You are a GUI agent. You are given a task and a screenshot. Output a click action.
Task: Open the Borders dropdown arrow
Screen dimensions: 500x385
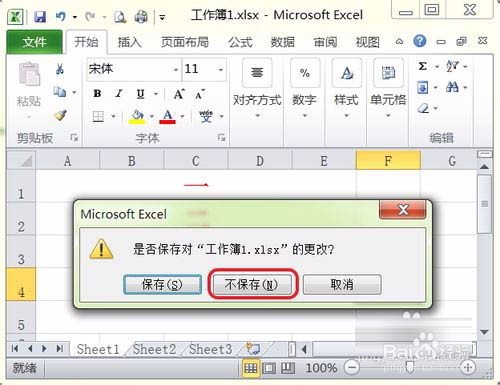point(113,116)
